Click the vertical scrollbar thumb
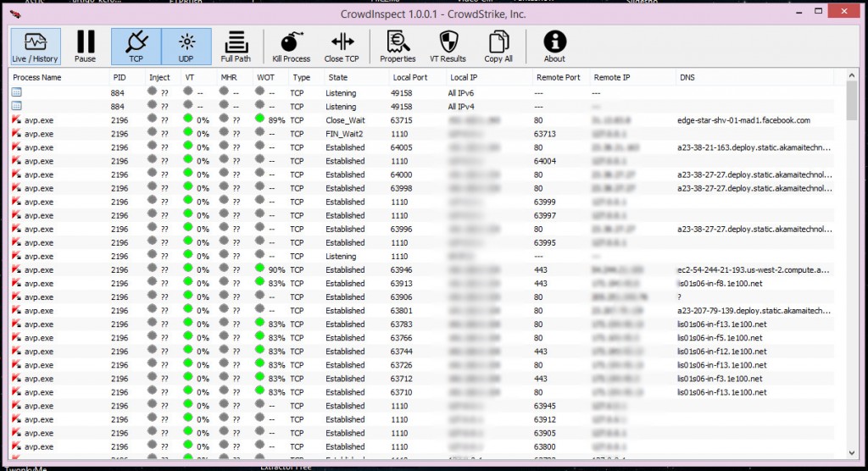868x471 pixels. point(851,100)
